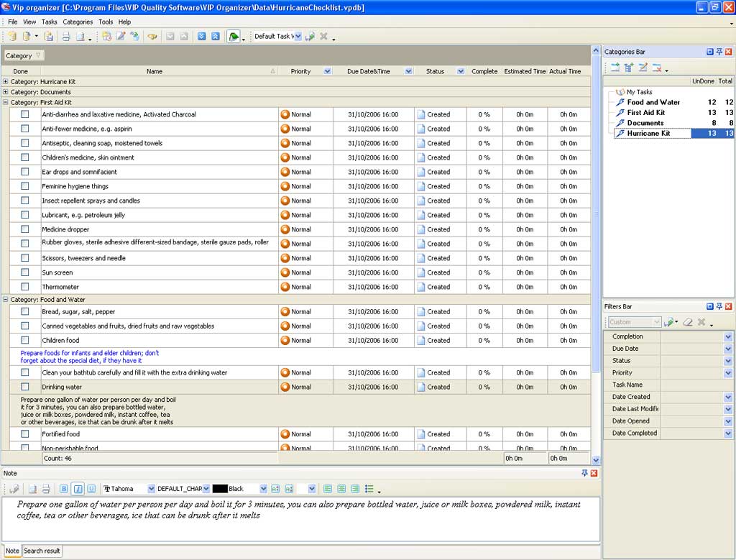The image size is (736, 560).
Task: Click the Category grouping button above the table
Action: point(24,55)
